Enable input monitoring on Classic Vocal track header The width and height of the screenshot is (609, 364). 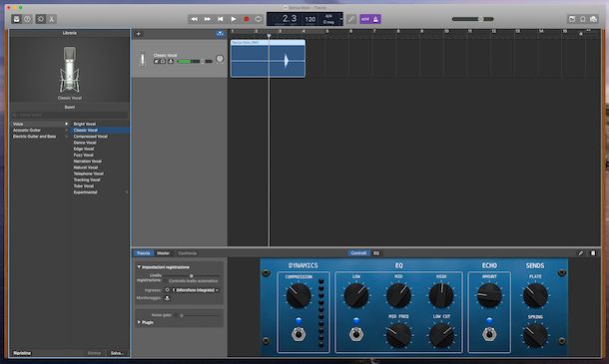[171, 61]
